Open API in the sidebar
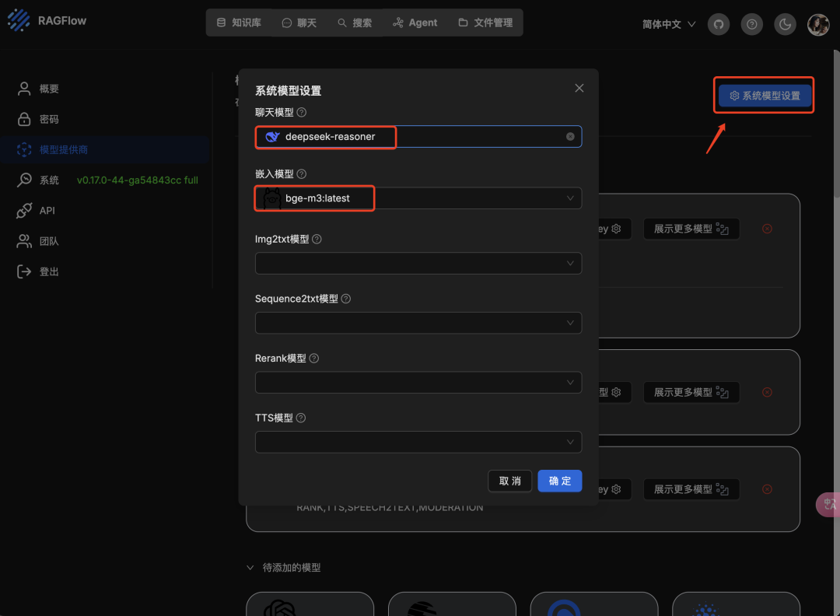 coord(106,211)
